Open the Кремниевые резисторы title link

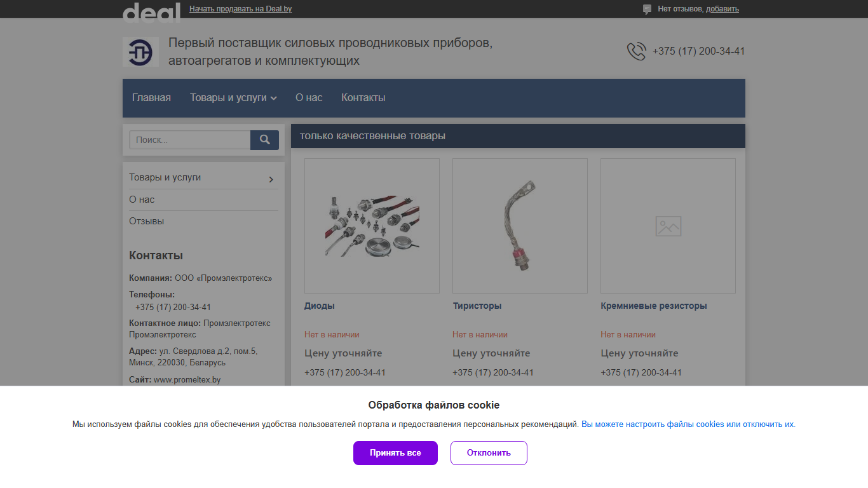[654, 306]
